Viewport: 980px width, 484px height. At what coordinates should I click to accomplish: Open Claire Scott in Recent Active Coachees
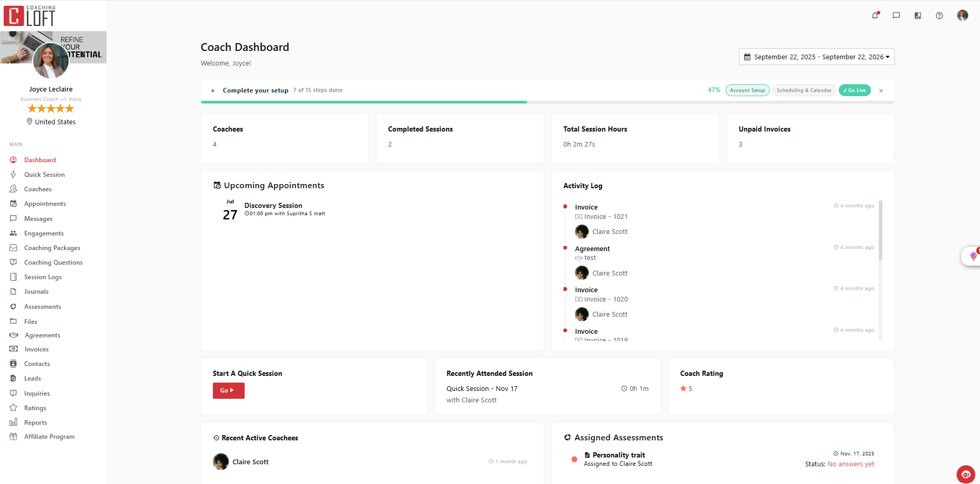(x=250, y=462)
